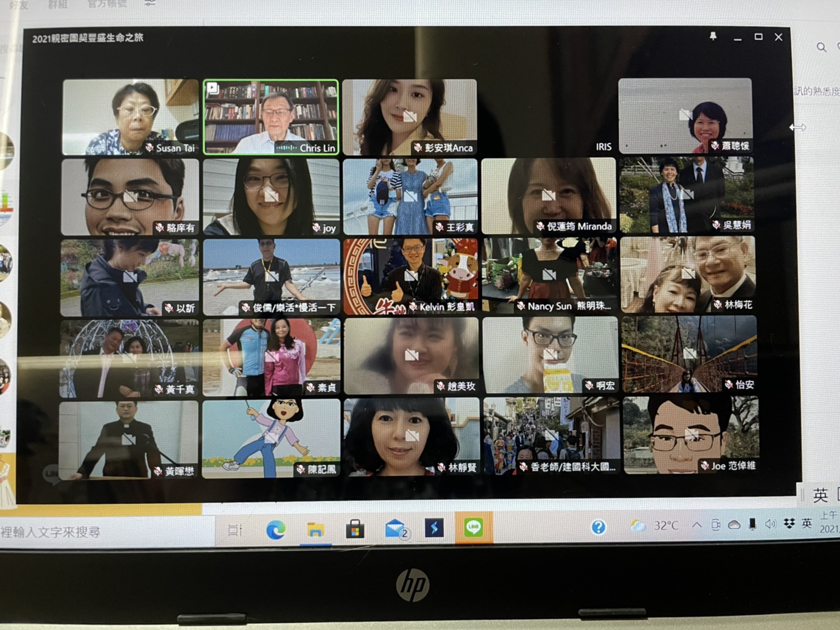This screenshot has width=840, height=630.
Task: Click Joe 范偉維's cartoon avatar tile
Action: [x=691, y=436]
